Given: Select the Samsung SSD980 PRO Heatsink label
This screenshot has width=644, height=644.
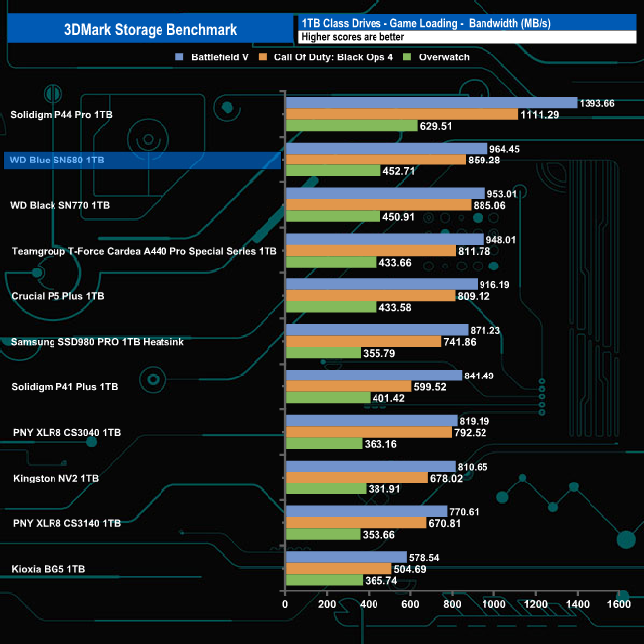Looking at the screenshot, I should coord(97,342).
